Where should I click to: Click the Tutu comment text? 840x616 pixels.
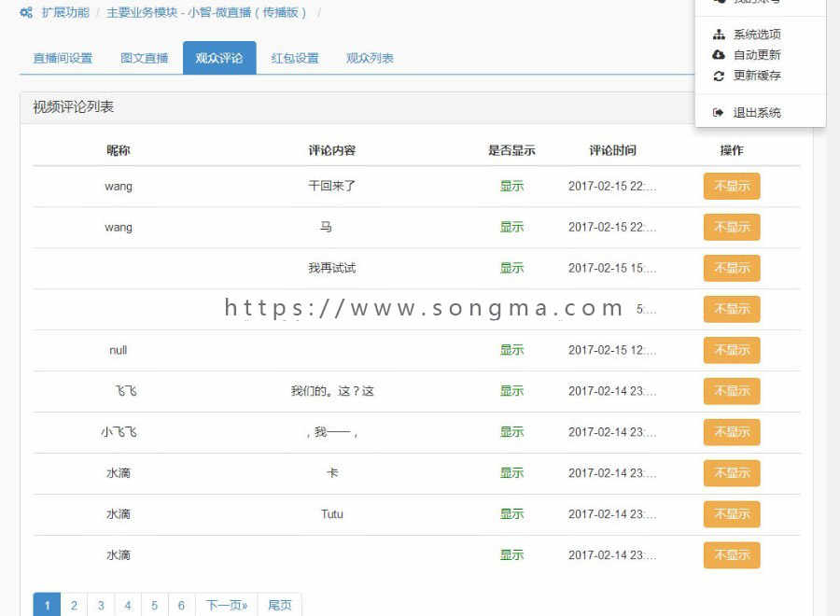[x=332, y=514]
